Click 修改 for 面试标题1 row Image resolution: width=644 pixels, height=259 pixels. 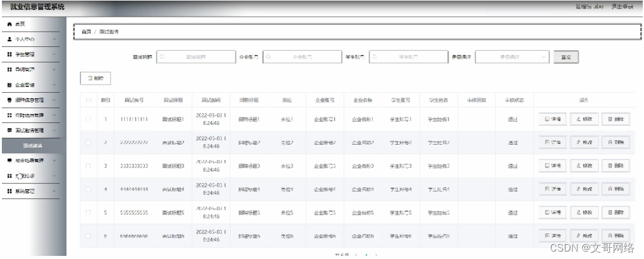click(585, 119)
